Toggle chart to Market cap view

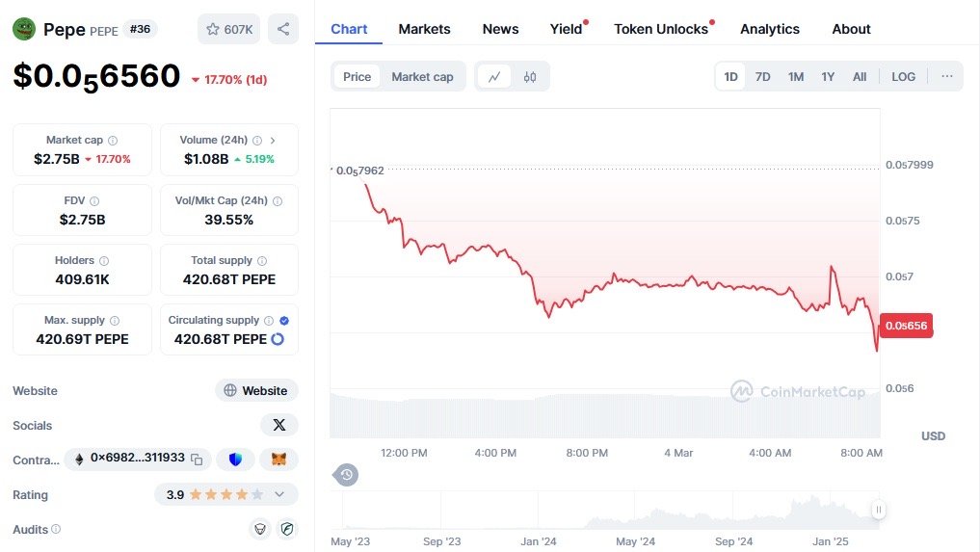[422, 77]
